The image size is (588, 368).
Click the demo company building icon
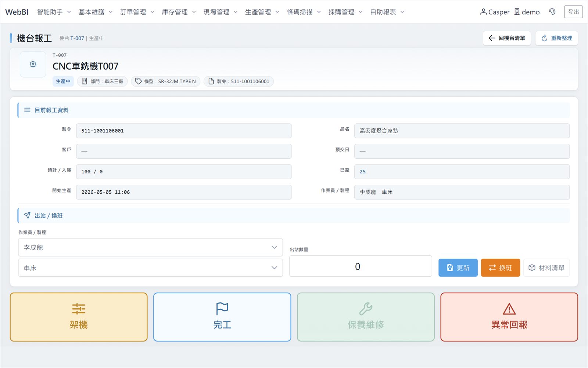pyautogui.click(x=517, y=12)
